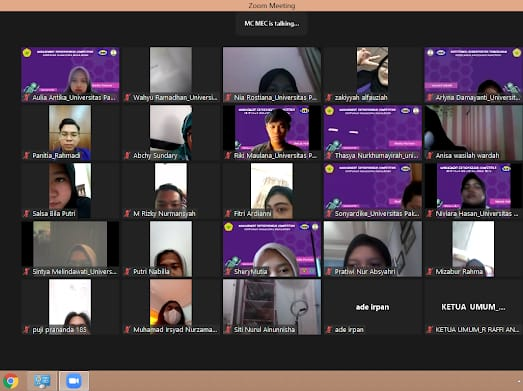Select Riki Maulana's video tile
523x391 pixels.
pyautogui.click(x=272, y=132)
